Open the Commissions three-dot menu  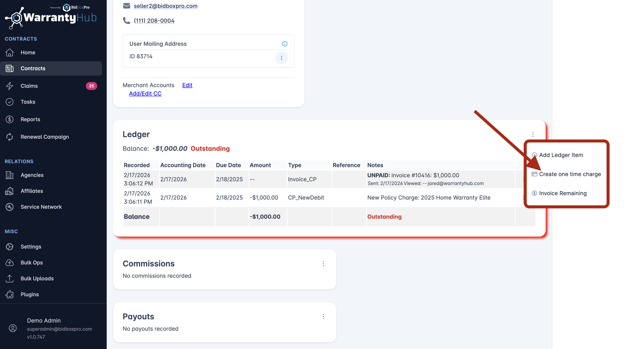click(323, 264)
